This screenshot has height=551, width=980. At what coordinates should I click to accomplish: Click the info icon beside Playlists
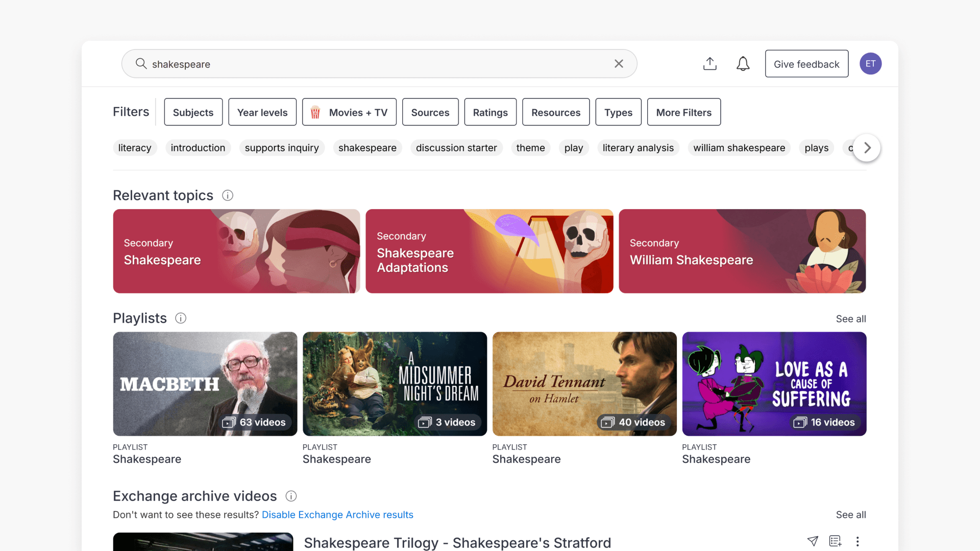click(x=181, y=318)
